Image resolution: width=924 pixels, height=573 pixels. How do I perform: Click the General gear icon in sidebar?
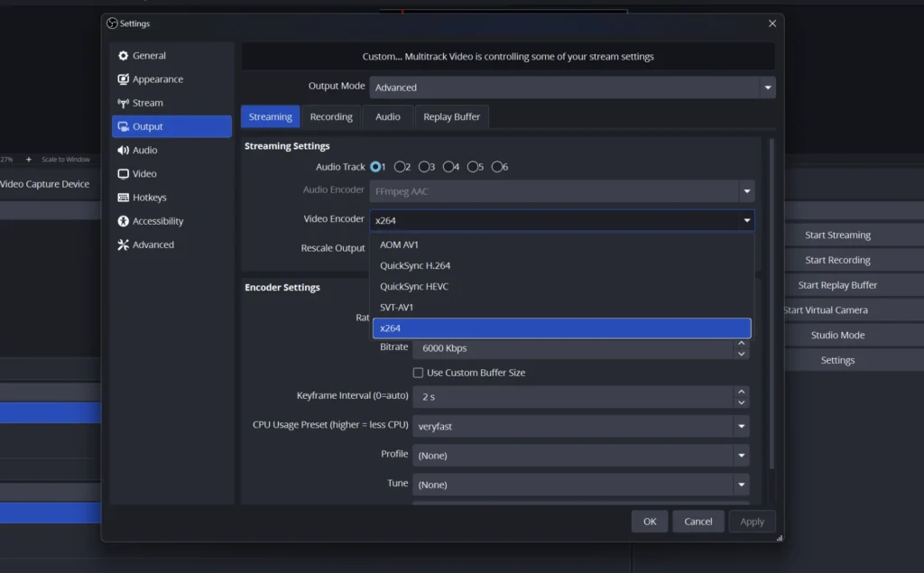pyautogui.click(x=123, y=55)
